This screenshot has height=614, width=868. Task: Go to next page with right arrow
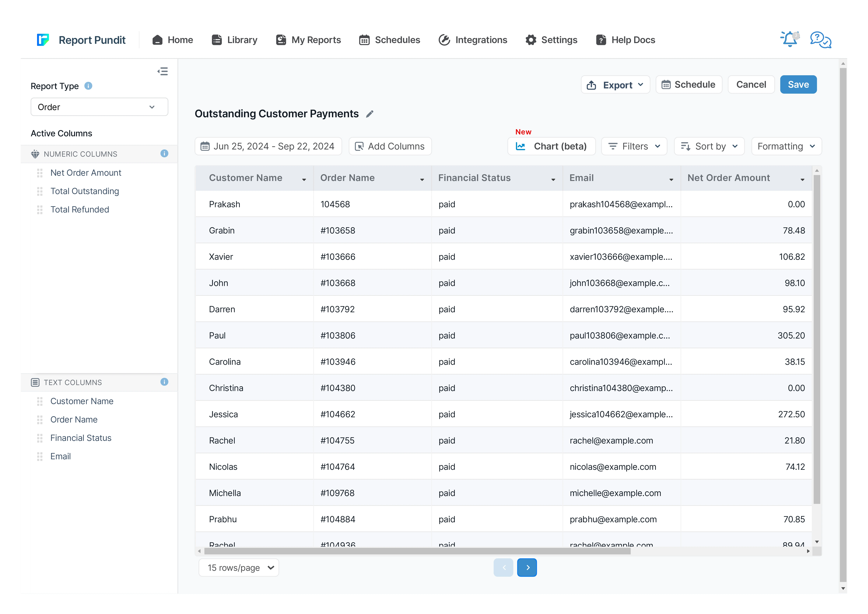(527, 567)
